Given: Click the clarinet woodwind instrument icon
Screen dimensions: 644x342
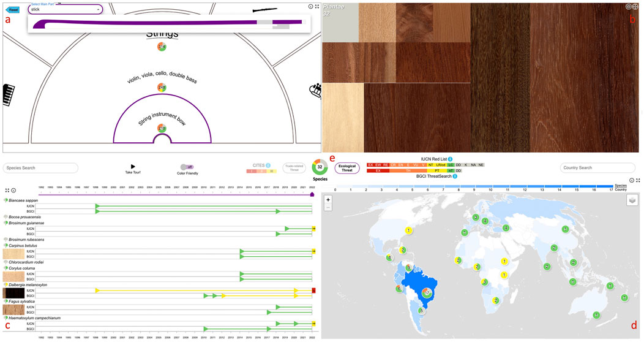Looking at the screenshot, I should [264, 9].
